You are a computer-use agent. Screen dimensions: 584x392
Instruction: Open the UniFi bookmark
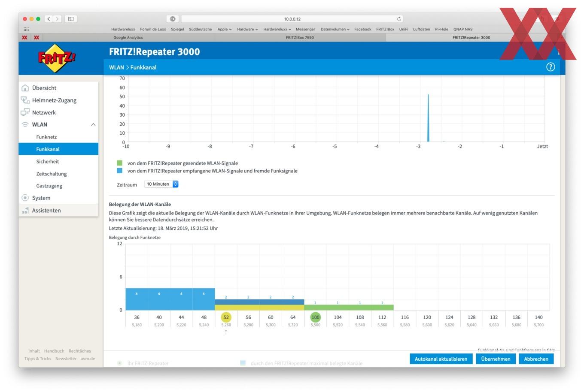point(404,29)
